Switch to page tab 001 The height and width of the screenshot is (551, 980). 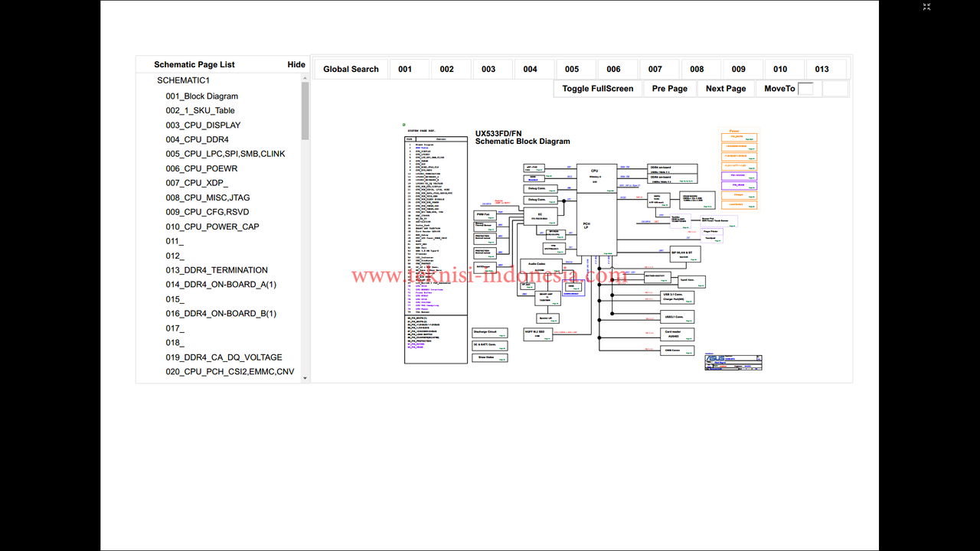(x=405, y=69)
